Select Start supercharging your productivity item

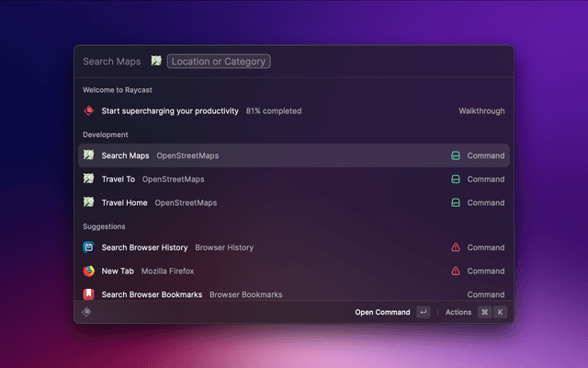pyautogui.click(x=170, y=111)
